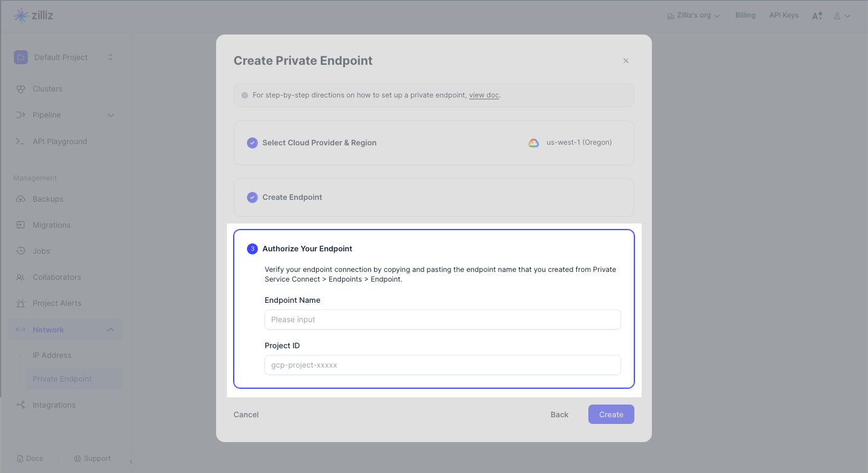
Task: Open the user account menu
Action: click(842, 16)
